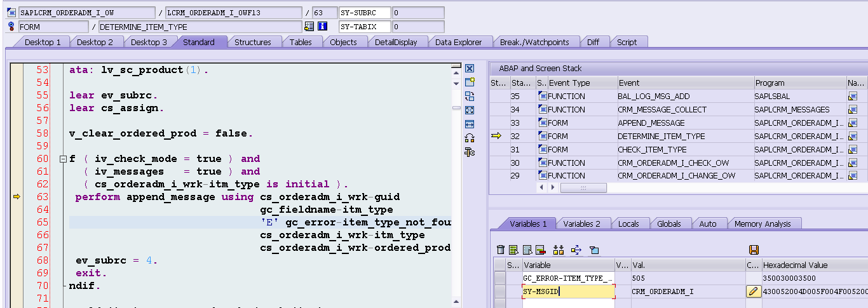Click the second Variables toolbar icon next to trash

click(513, 250)
